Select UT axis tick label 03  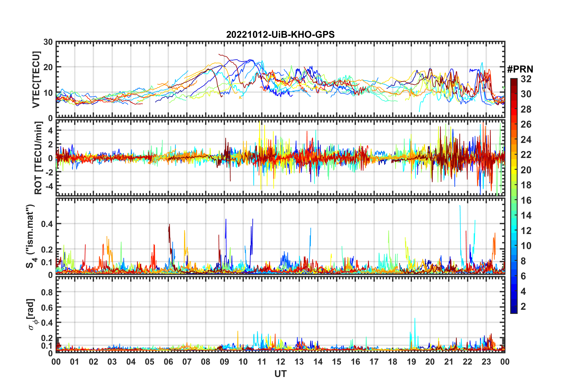click(112, 362)
